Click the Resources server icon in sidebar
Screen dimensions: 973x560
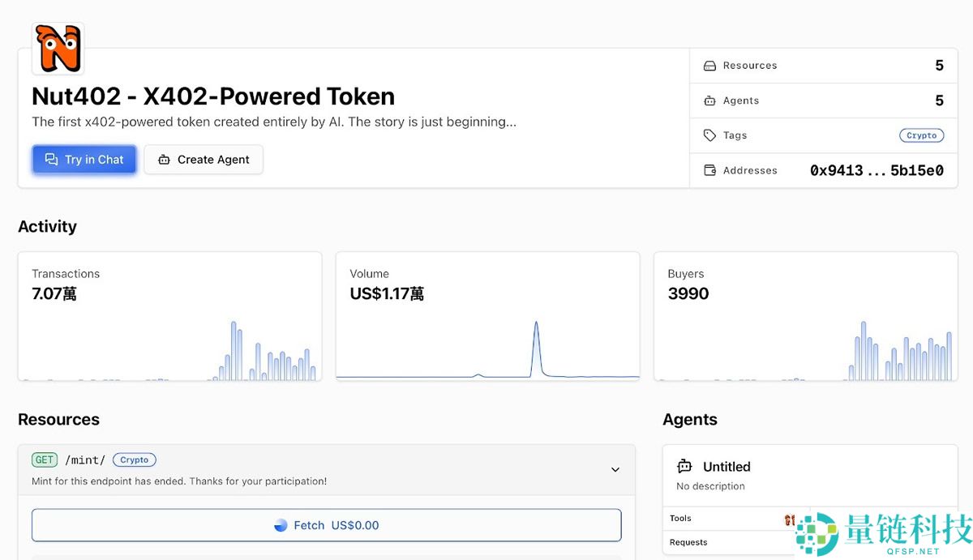point(709,66)
